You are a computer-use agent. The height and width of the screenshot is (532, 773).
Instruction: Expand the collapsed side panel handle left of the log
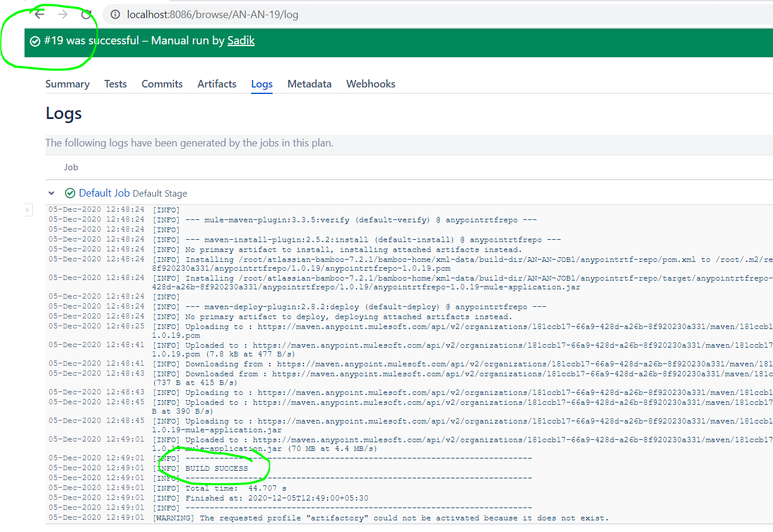coord(28,210)
